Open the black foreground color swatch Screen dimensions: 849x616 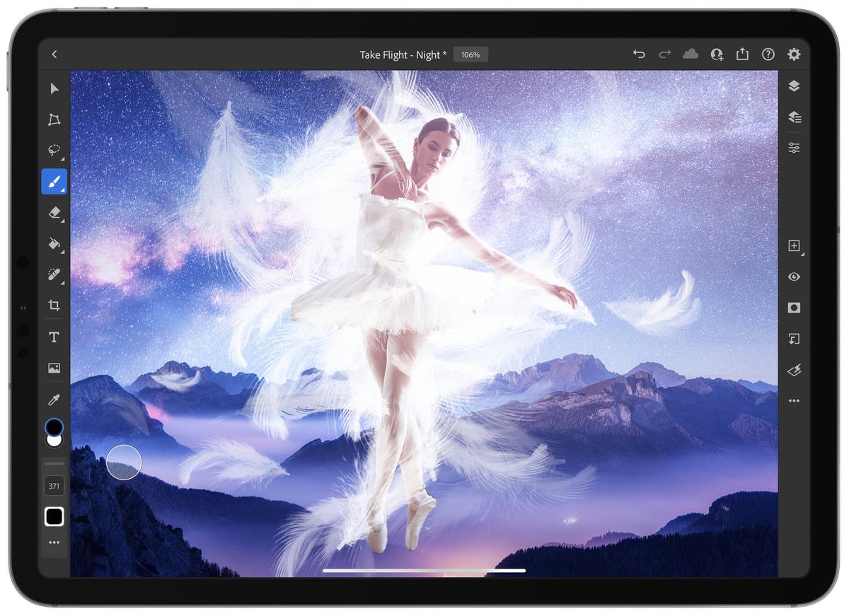pyautogui.click(x=54, y=426)
